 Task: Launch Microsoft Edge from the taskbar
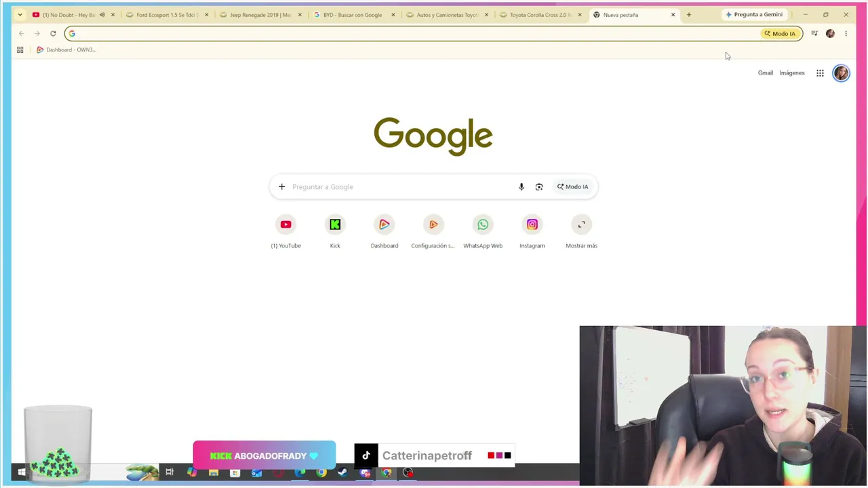[300, 472]
